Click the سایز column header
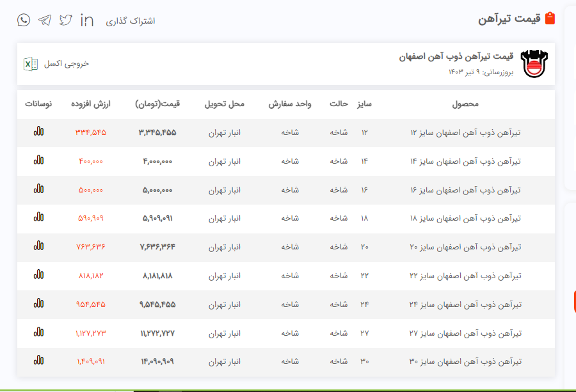 point(365,104)
